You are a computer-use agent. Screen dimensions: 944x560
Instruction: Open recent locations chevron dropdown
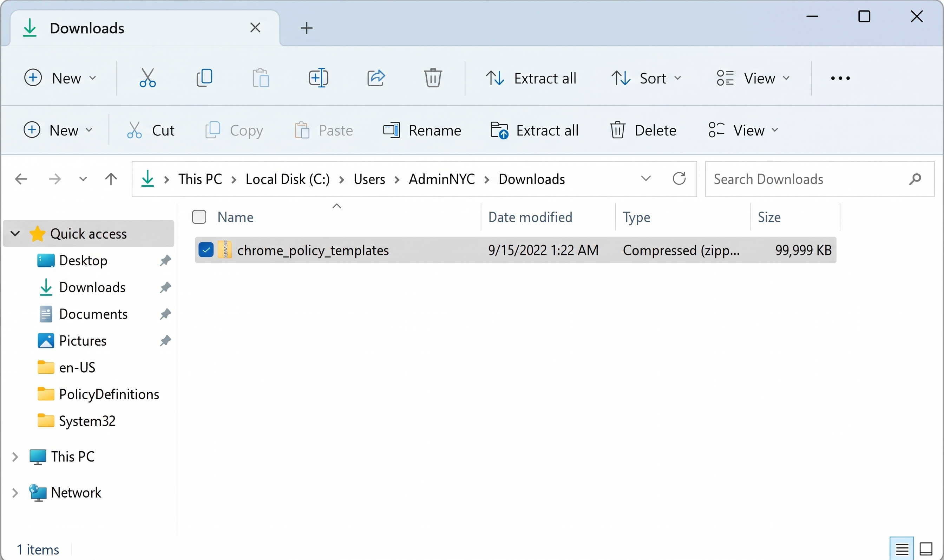tap(83, 179)
